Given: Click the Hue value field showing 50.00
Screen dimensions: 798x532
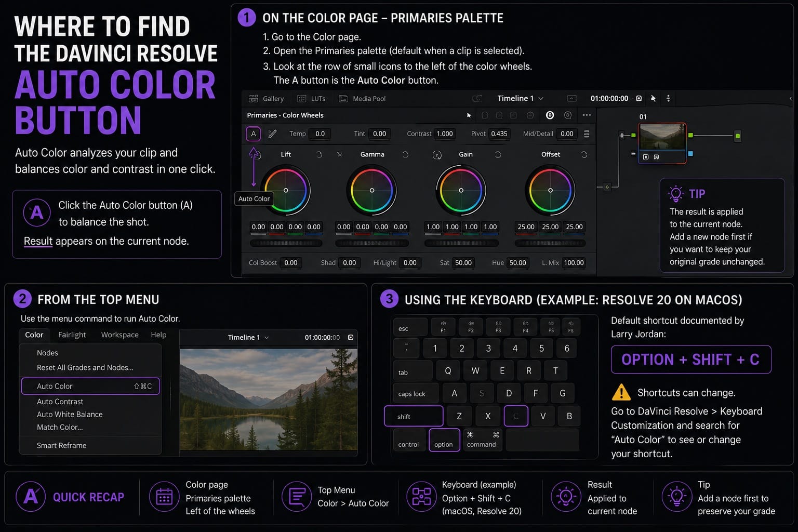Looking at the screenshot, I should point(517,263).
